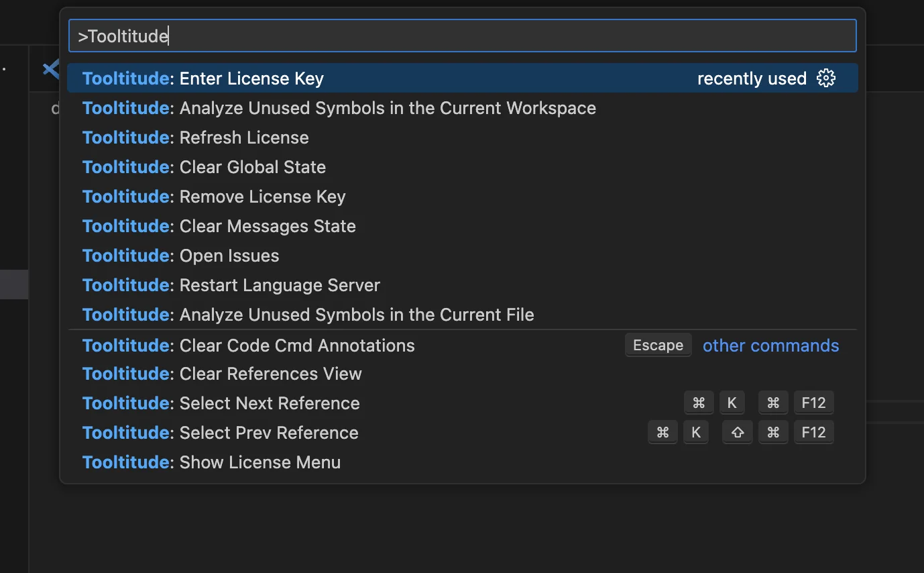Click F12 key badge on Select Next Reference
Image resolution: width=924 pixels, height=573 pixels.
(813, 403)
